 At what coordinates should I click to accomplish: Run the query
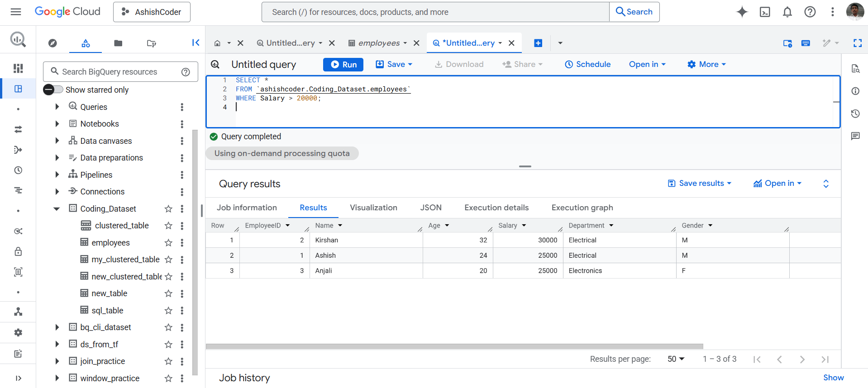pos(343,65)
